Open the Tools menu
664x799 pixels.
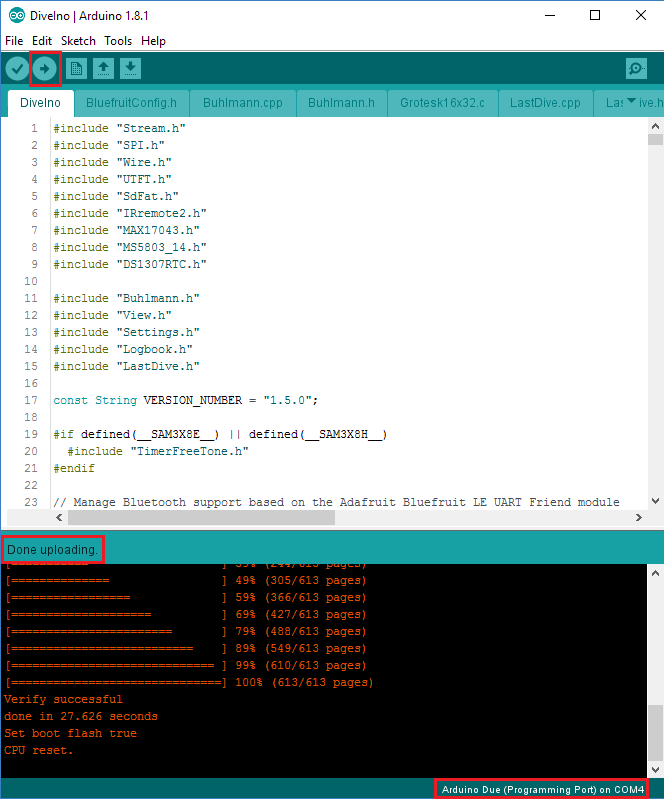click(x=118, y=41)
